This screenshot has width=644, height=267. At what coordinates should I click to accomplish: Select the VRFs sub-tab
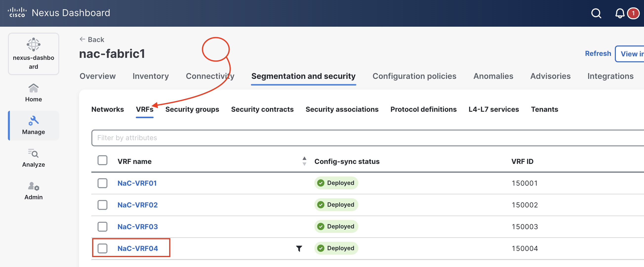click(144, 109)
